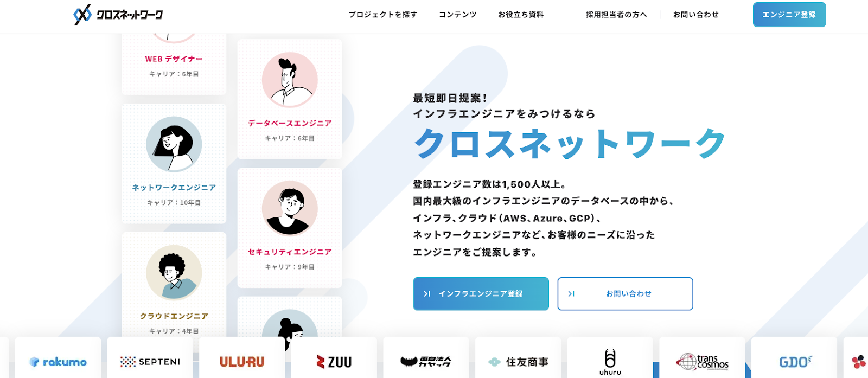Click the rakumo client logo

(58, 362)
